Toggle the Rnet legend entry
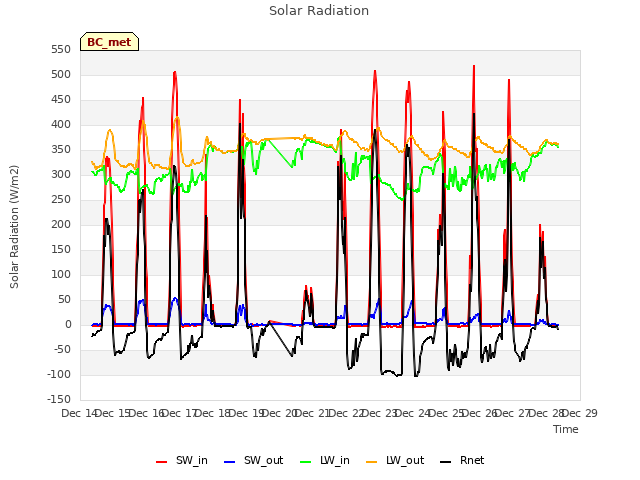 coord(462,461)
